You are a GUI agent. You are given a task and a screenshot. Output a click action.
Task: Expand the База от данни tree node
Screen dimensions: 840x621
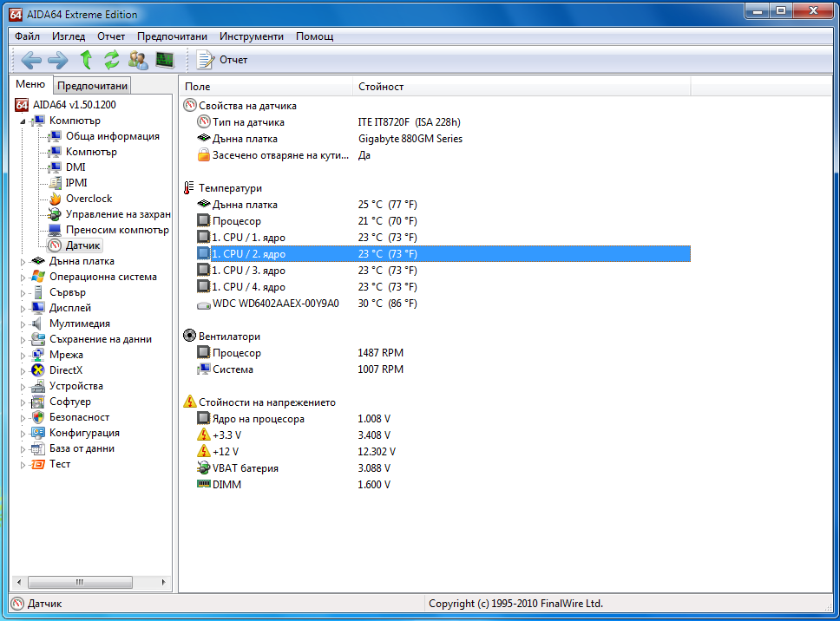tap(23, 449)
